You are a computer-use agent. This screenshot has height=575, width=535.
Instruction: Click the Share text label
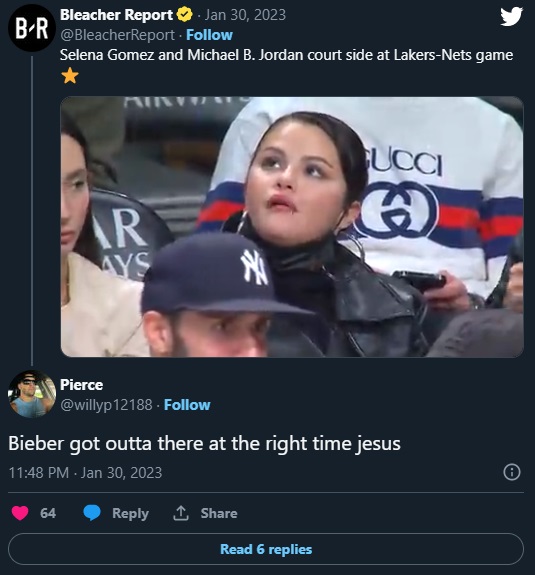(x=219, y=513)
